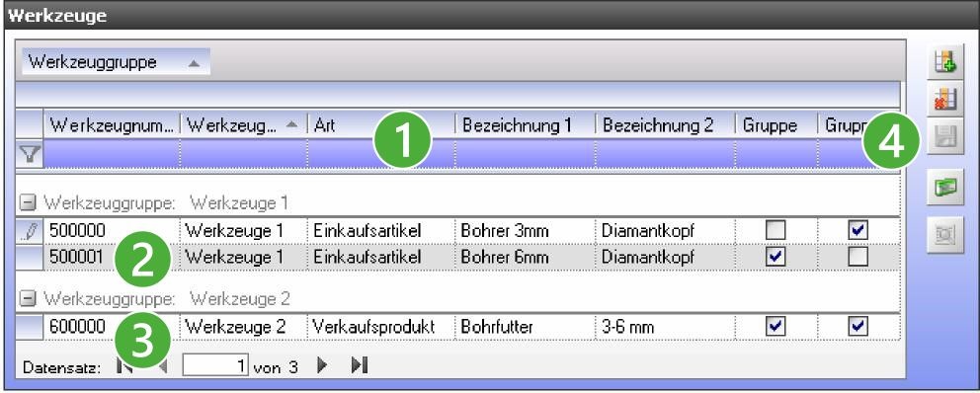
Task: Select the 600000 Werkzeugnummer cell
Action: point(112,326)
